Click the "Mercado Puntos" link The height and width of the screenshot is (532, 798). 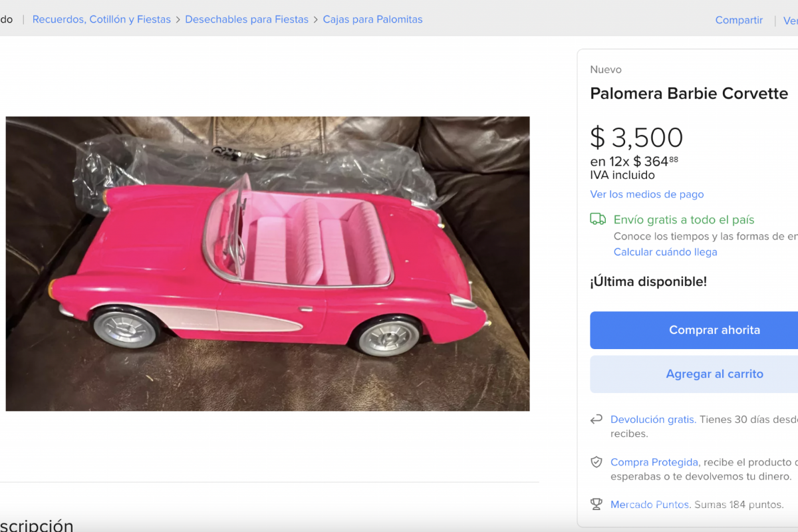pos(649,504)
